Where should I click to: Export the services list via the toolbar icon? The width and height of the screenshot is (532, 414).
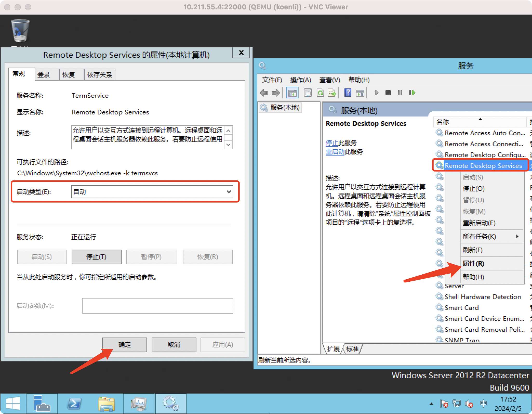click(x=332, y=93)
